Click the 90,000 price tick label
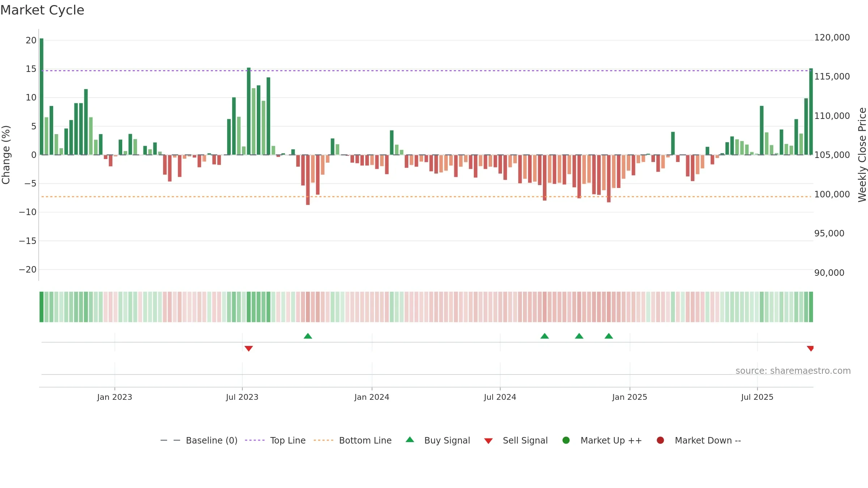The height and width of the screenshot is (488, 868). [x=829, y=273]
